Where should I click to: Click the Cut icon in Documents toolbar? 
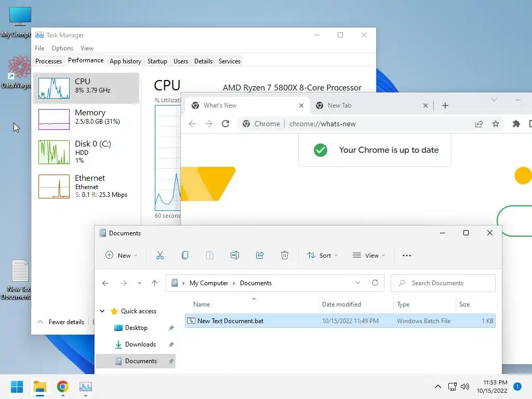click(x=160, y=256)
